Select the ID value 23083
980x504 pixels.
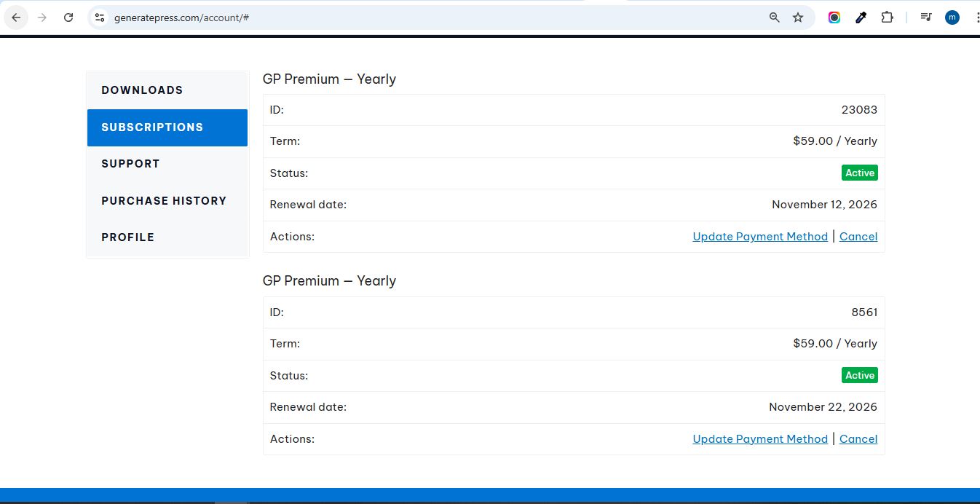pos(859,110)
